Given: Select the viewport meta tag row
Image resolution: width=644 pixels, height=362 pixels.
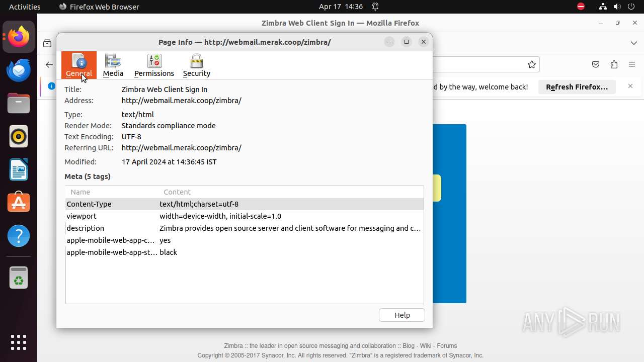Looking at the screenshot, I should (x=245, y=216).
